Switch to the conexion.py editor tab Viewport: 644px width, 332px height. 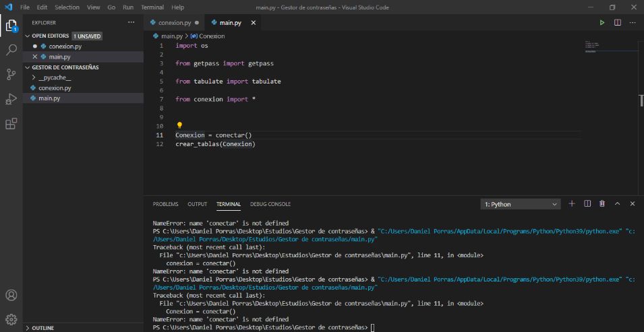point(170,22)
